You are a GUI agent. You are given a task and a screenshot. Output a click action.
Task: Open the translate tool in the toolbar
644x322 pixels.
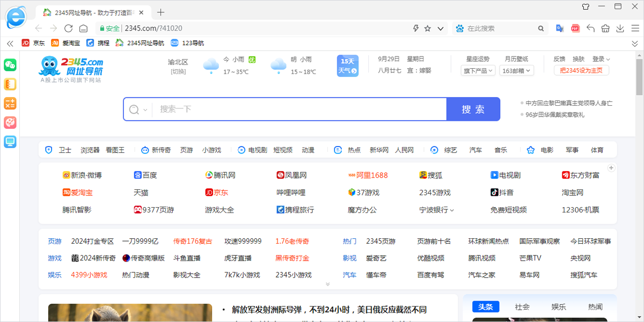coord(560,28)
